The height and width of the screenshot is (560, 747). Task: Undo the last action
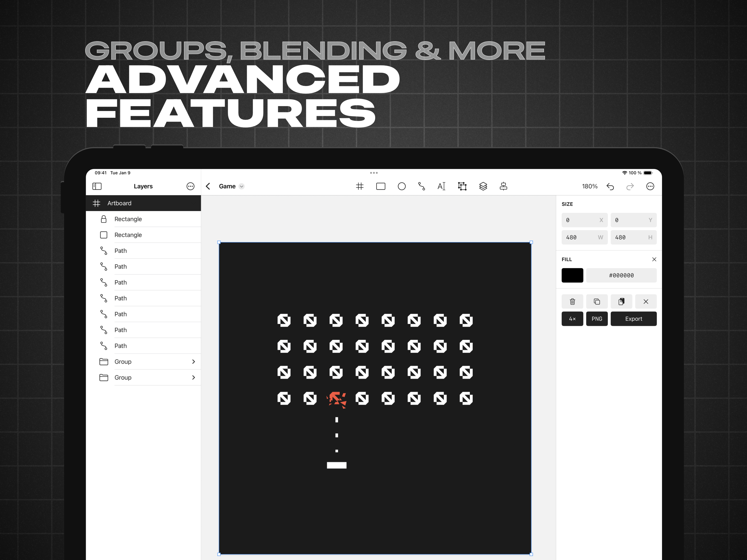610,186
